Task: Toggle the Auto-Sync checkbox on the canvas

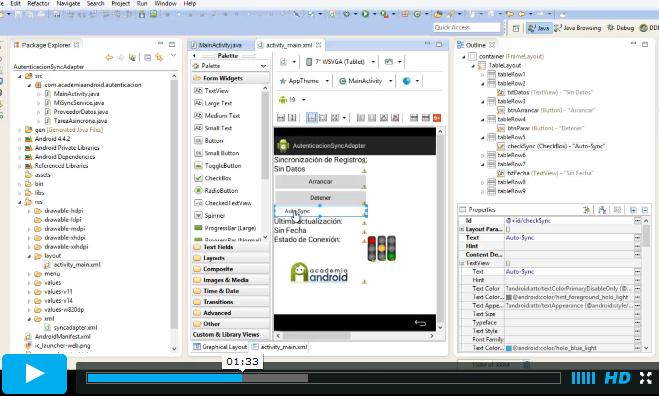Action: 321,211
